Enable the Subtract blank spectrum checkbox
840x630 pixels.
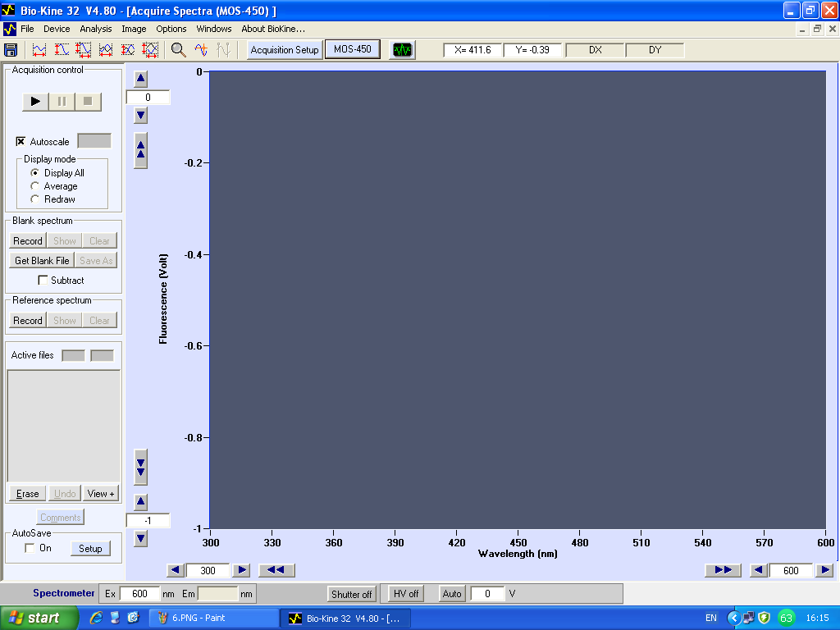click(43, 281)
